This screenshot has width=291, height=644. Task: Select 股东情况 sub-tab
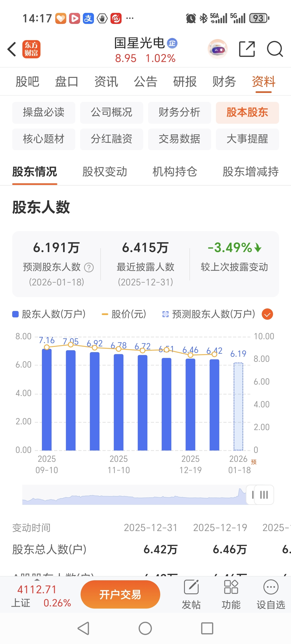point(35,172)
